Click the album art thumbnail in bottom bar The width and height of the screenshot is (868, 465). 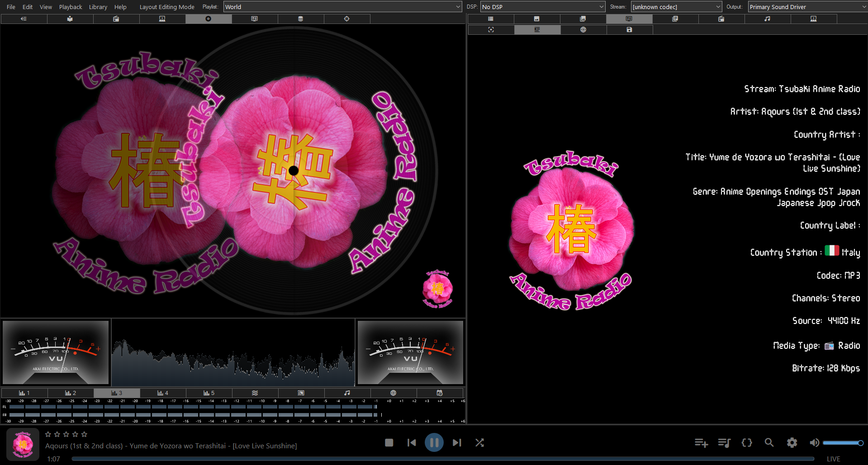(23, 444)
